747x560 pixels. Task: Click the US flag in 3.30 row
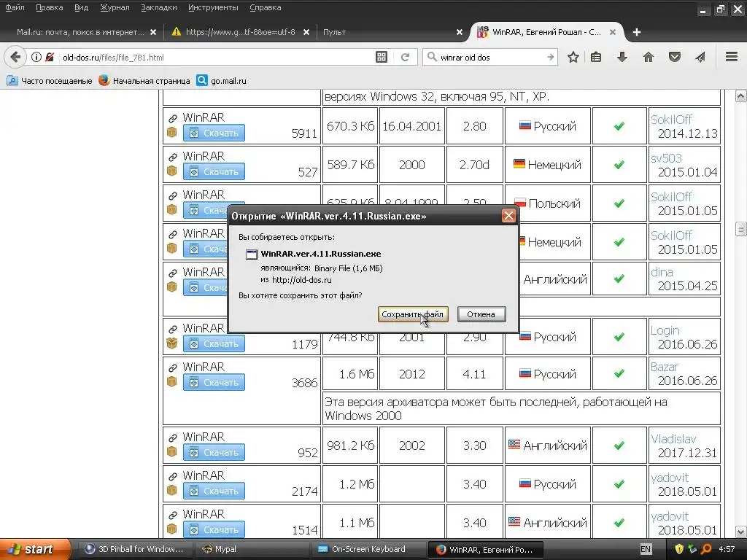514,445
